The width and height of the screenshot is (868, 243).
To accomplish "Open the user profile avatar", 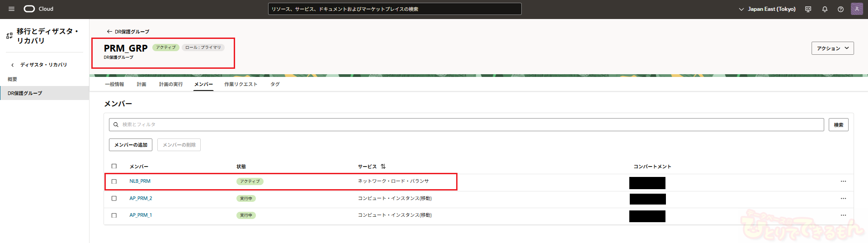I will [857, 9].
